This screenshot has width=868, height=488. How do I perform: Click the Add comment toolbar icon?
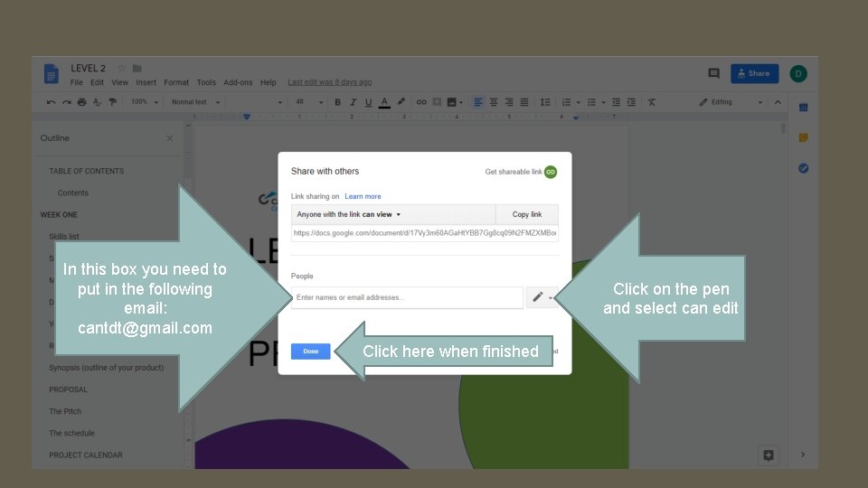437,102
